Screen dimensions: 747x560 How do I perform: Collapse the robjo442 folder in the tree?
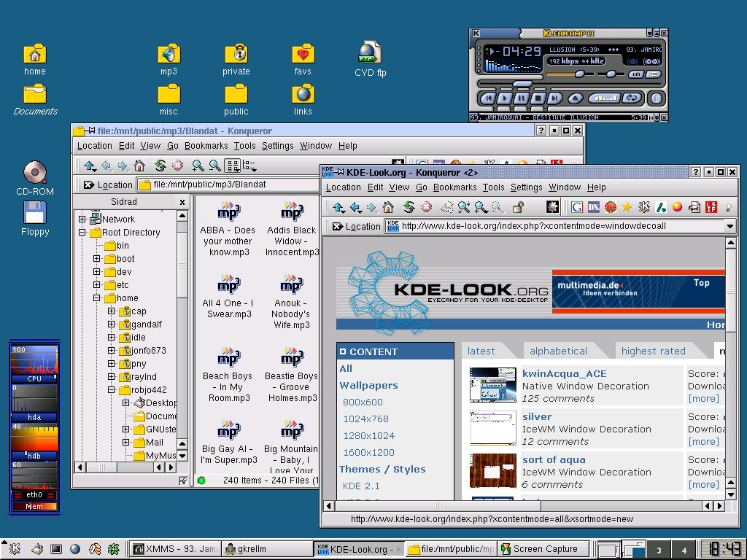click(x=111, y=389)
